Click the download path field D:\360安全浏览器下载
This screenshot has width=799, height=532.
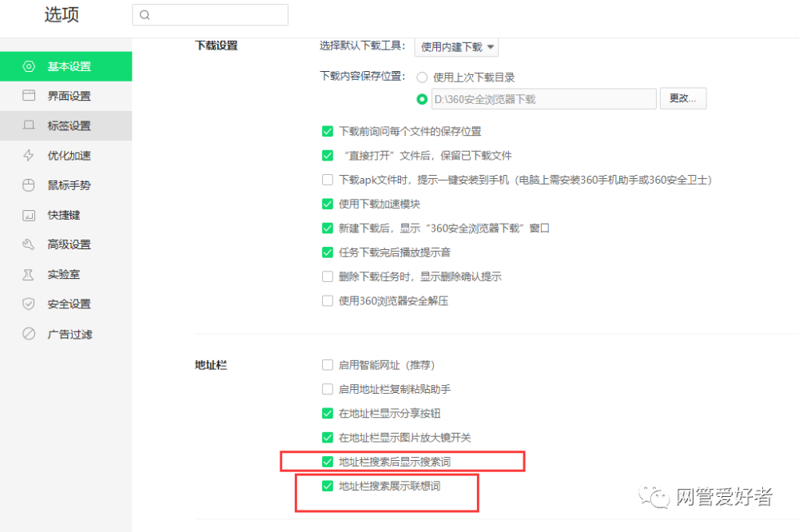543,99
